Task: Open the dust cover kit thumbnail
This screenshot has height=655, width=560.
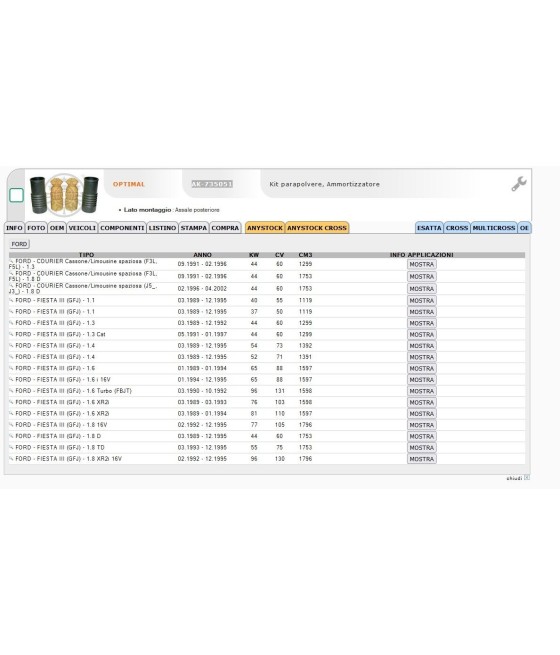Action: [64, 194]
